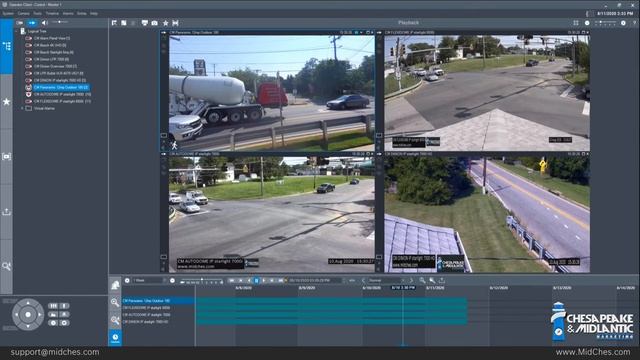Select CM DINION IP starlight 7000 HD in tree
The image size is (640, 360).
[x=60, y=80]
